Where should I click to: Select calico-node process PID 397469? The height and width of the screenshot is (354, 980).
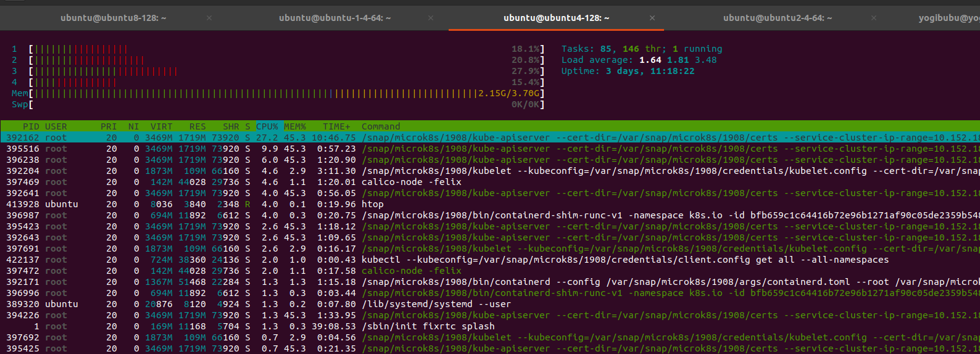point(490,182)
